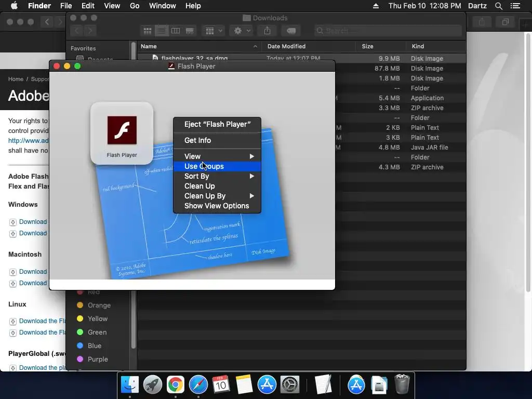532x399 pixels.
Task: Open Spotlight search in menu bar
Action: tap(498, 6)
